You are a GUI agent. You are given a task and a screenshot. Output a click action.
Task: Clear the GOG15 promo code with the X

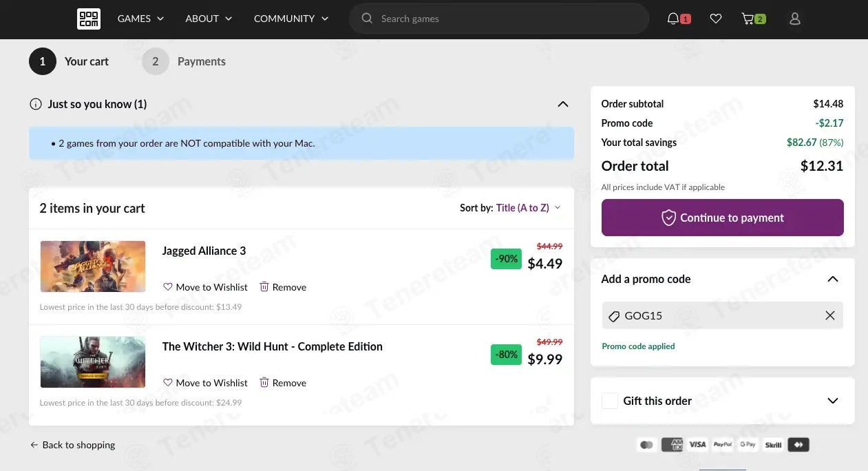pos(830,315)
